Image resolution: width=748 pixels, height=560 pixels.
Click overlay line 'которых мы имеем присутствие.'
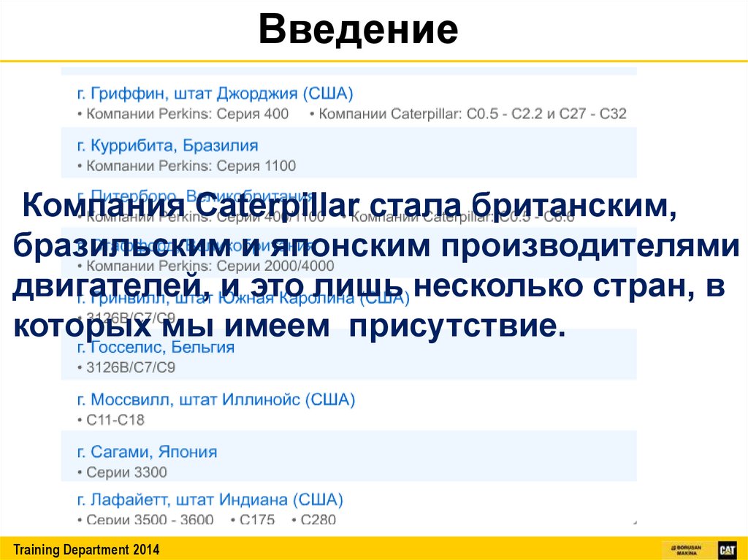tap(289, 327)
